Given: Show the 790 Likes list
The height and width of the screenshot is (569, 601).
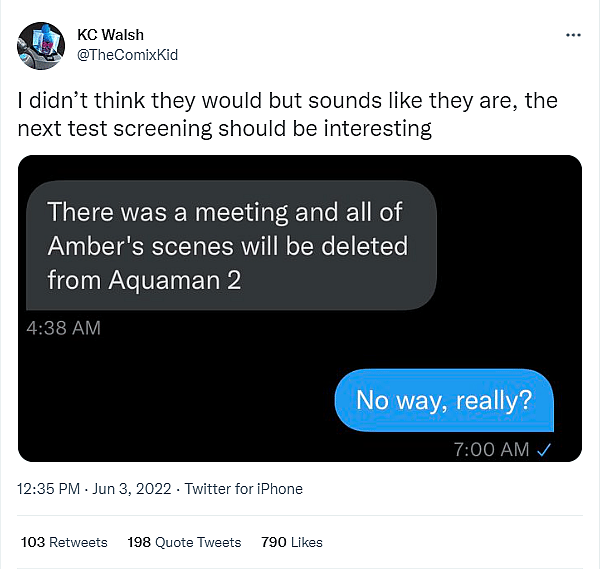Looking at the screenshot, I should 291,542.
